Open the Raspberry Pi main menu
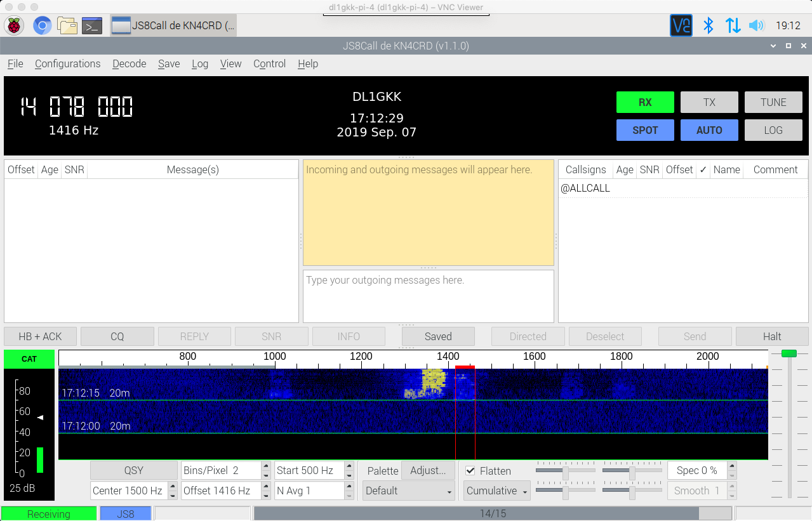Viewport: 812px width, 521px height. tap(14, 26)
